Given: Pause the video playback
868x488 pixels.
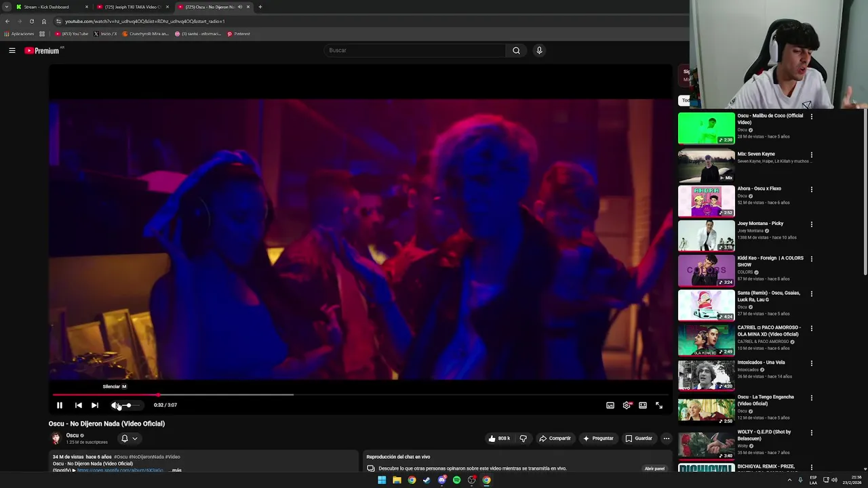Looking at the screenshot, I should tap(60, 405).
